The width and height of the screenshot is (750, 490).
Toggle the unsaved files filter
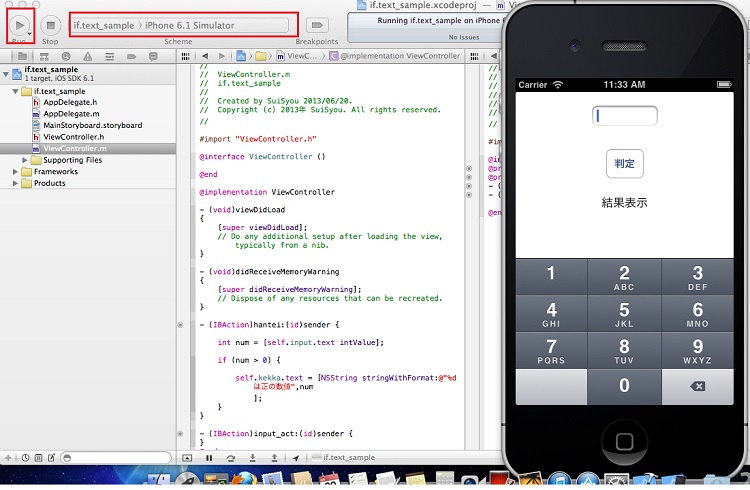coord(51,457)
